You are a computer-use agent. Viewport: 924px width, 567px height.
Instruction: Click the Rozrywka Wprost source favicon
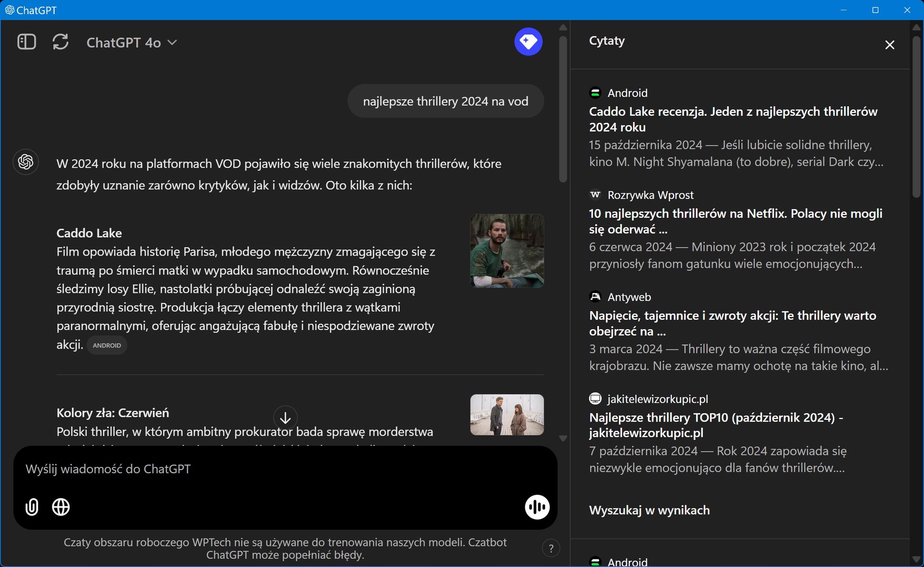click(x=595, y=195)
